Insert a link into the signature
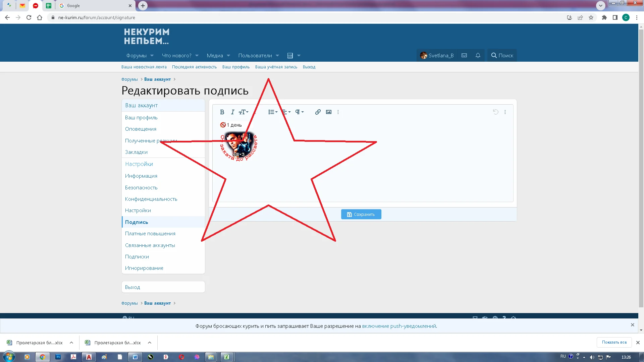Image resolution: width=644 pixels, height=362 pixels. tap(317, 112)
